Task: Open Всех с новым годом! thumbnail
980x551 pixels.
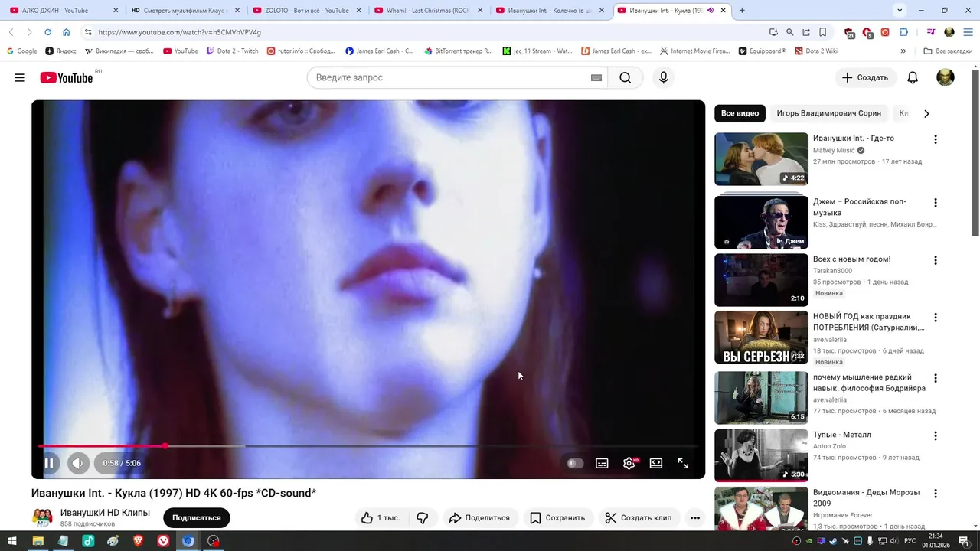Action: 761,280
